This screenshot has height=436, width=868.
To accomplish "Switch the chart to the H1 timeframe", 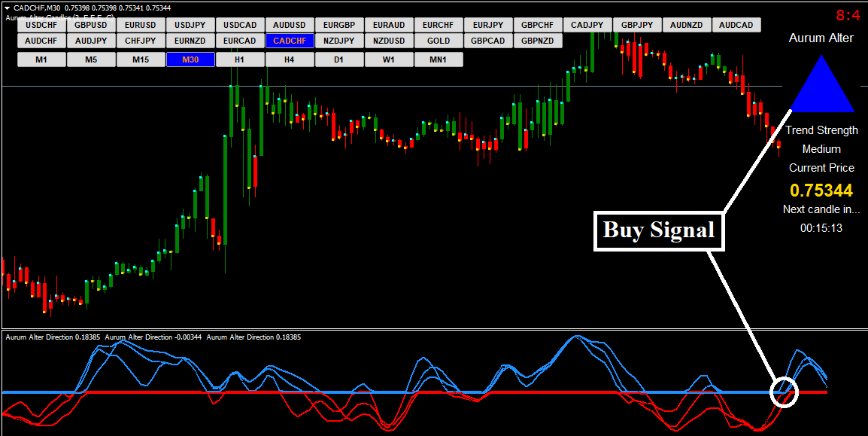I will pos(239,59).
